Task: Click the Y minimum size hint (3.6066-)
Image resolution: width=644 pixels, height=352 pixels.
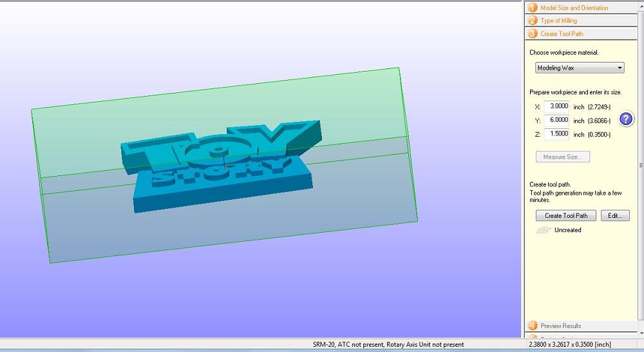Action: point(599,121)
